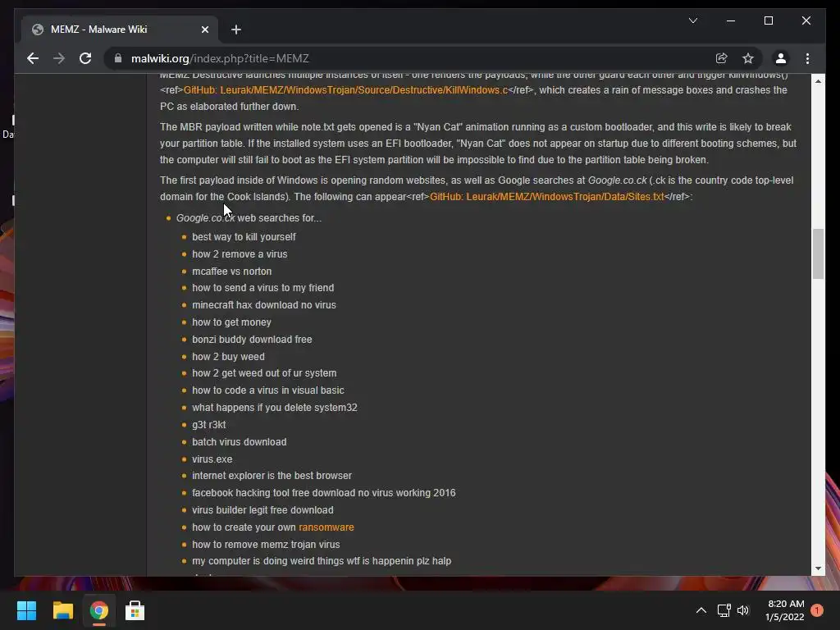Click the vertical scrollbar thumb

pyautogui.click(x=818, y=254)
